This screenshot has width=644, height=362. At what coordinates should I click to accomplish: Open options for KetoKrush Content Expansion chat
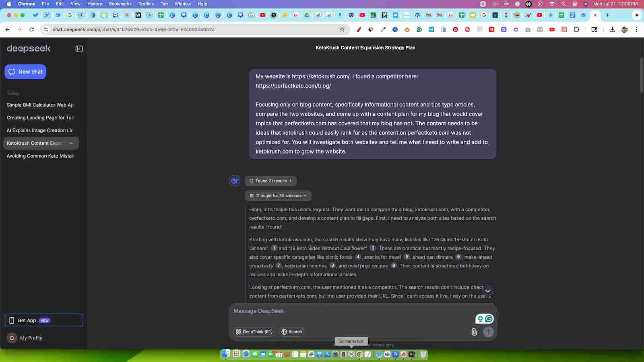71,143
